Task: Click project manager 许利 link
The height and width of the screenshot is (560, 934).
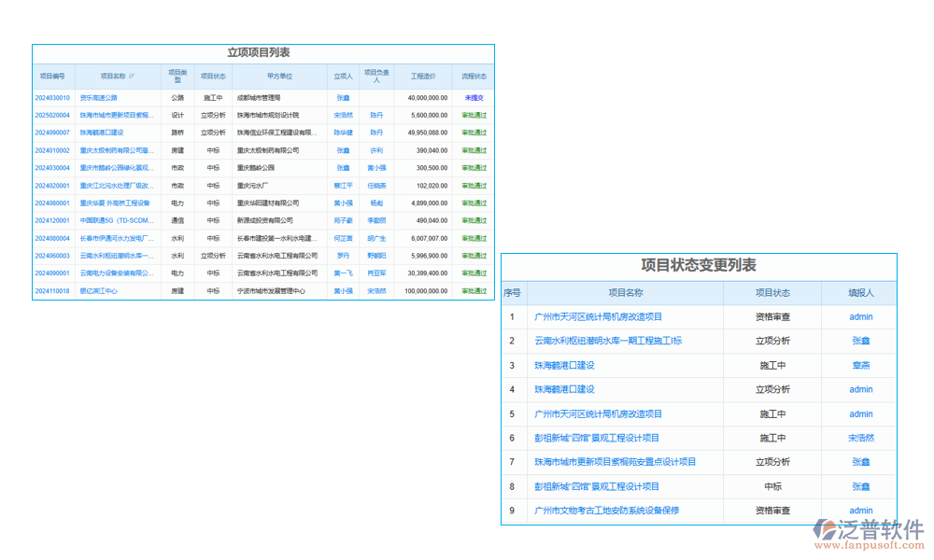Action: 376,150
